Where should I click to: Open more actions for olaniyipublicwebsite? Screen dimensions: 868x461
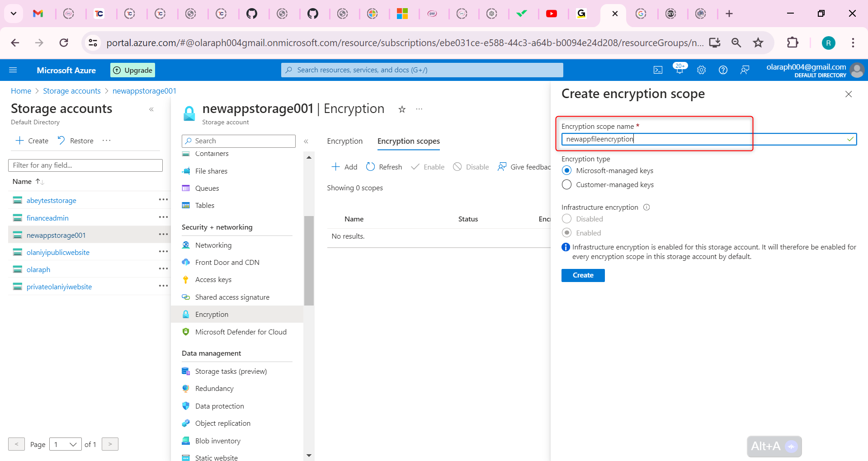[163, 252]
